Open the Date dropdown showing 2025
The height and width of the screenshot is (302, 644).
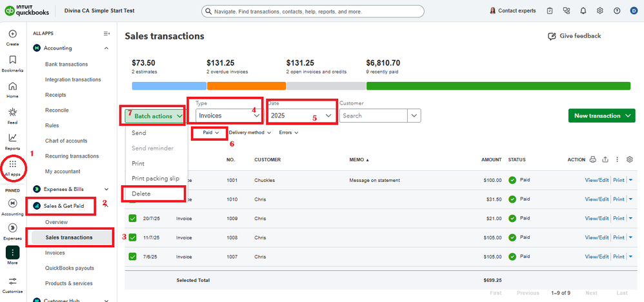[302, 116]
